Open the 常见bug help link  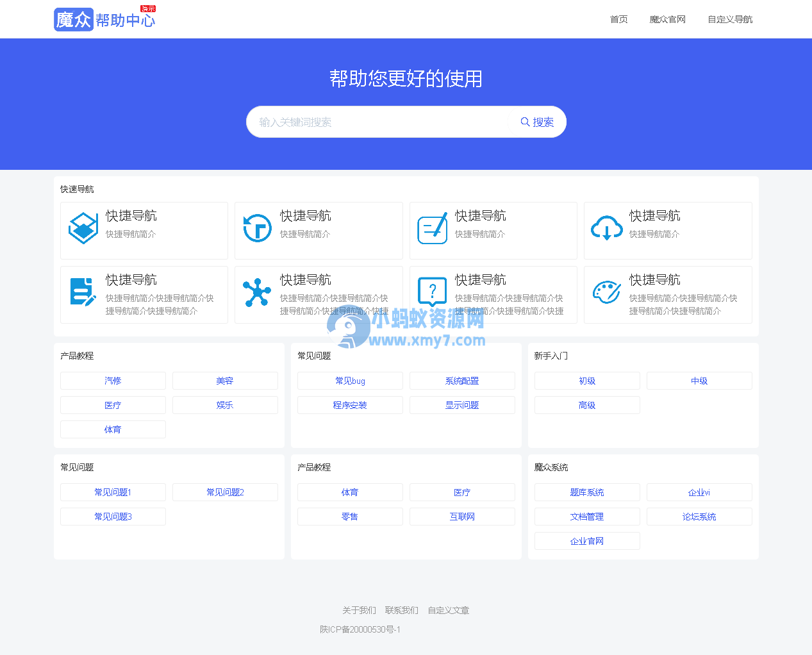click(350, 380)
